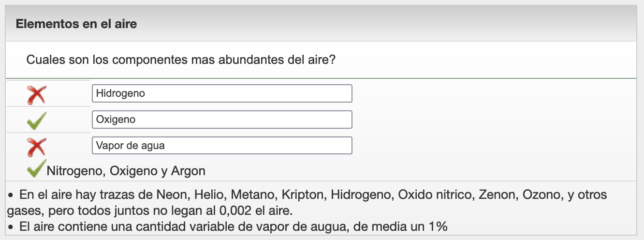The image size is (644, 240).
Task: Click the word 'Zenon' in the feedback
Action: coord(494,195)
